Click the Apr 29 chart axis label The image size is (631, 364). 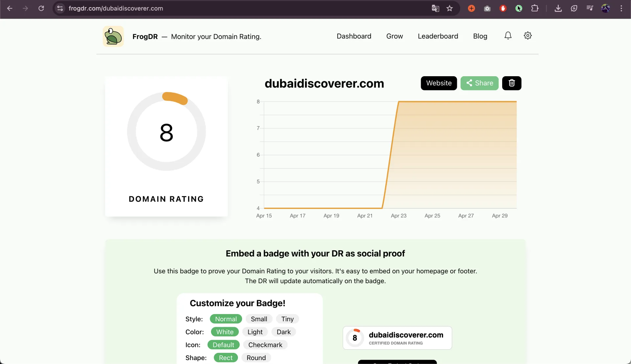(x=500, y=216)
